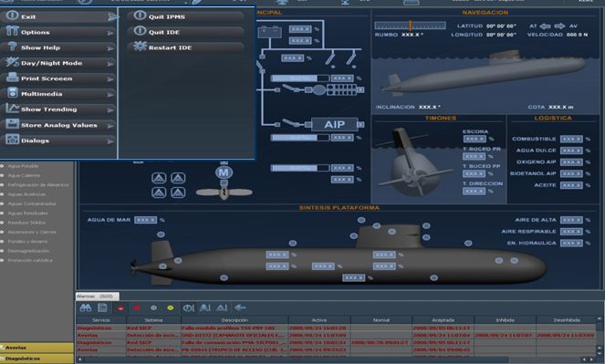Click the back arrow in alarm toolbar
Screen dimensions: 605x364
click(240, 307)
